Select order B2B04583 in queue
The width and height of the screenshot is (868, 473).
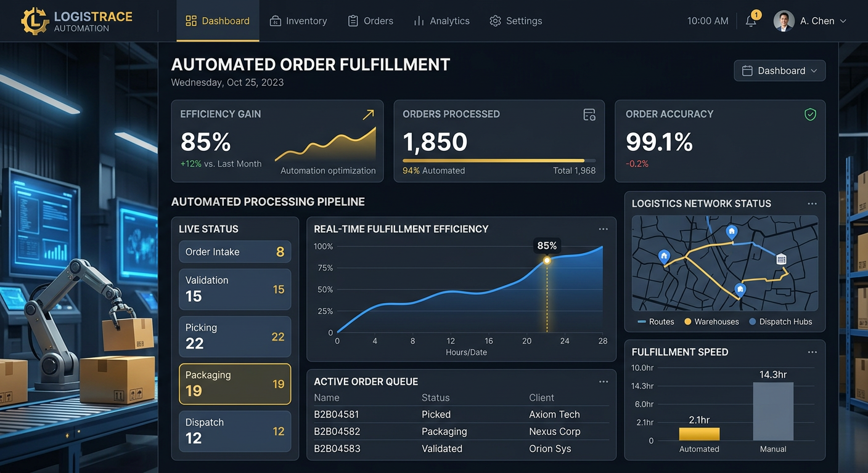click(x=461, y=449)
